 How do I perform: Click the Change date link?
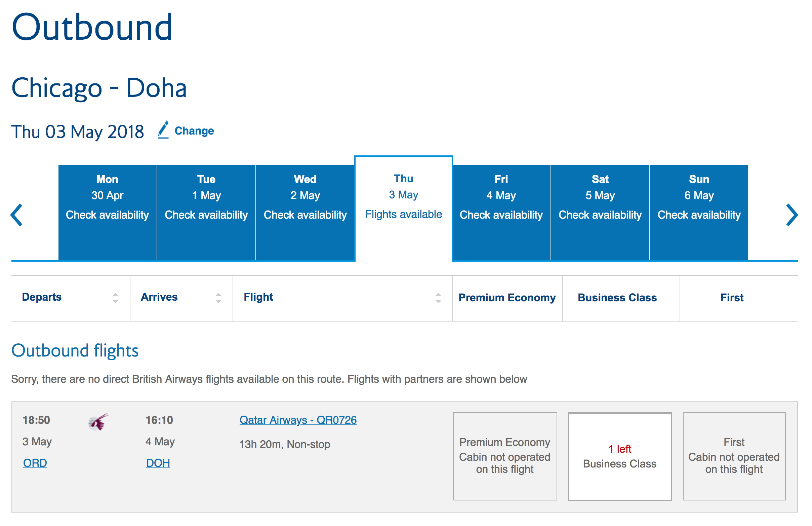coord(194,131)
